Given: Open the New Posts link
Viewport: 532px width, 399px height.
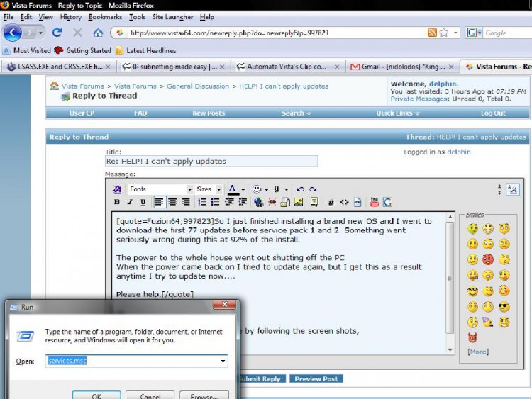Looking at the screenshot, I should coord(209,113).
